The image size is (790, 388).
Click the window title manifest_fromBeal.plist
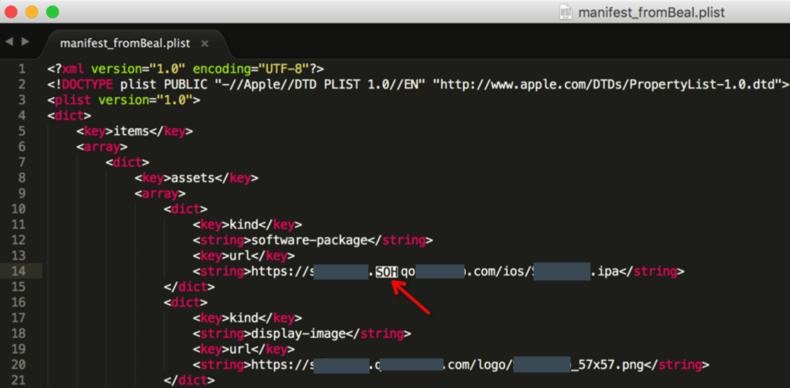(651, 12)
